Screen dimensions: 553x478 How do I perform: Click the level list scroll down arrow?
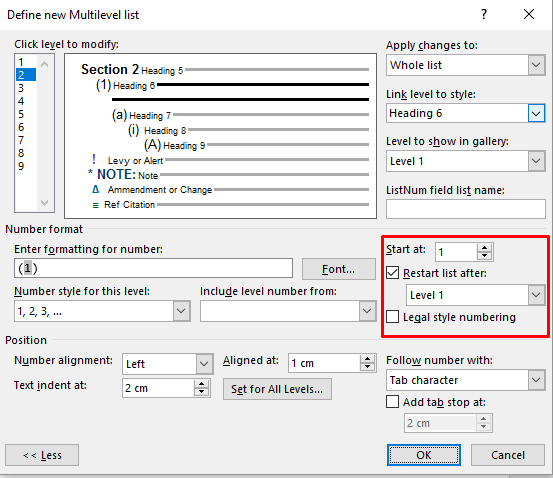[44, 203]
